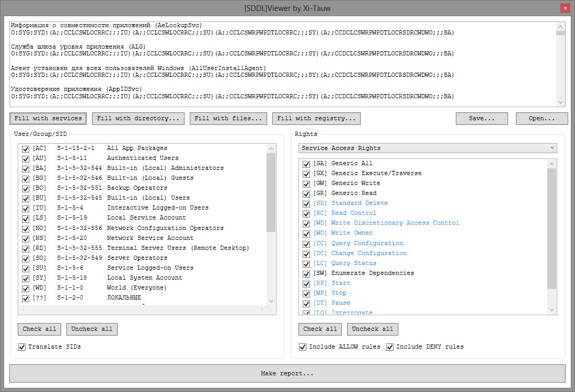Screen dimensions: 575x392
Task: Click the Save... button
Action: point(482,119)
